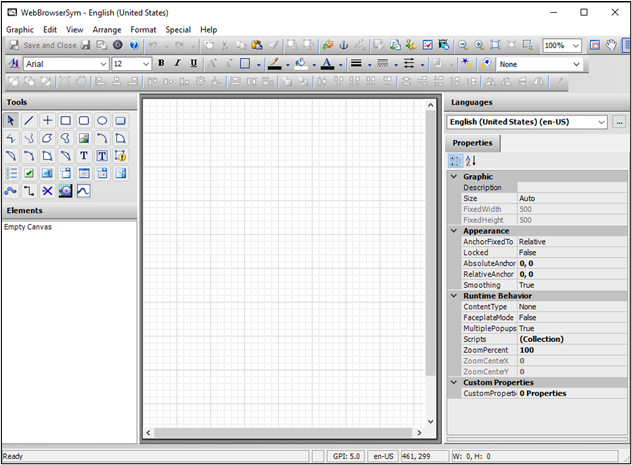Viewport: 632px width, 465px height.
Task: Collapse the Graphic property category
Action: pos(454,176)
